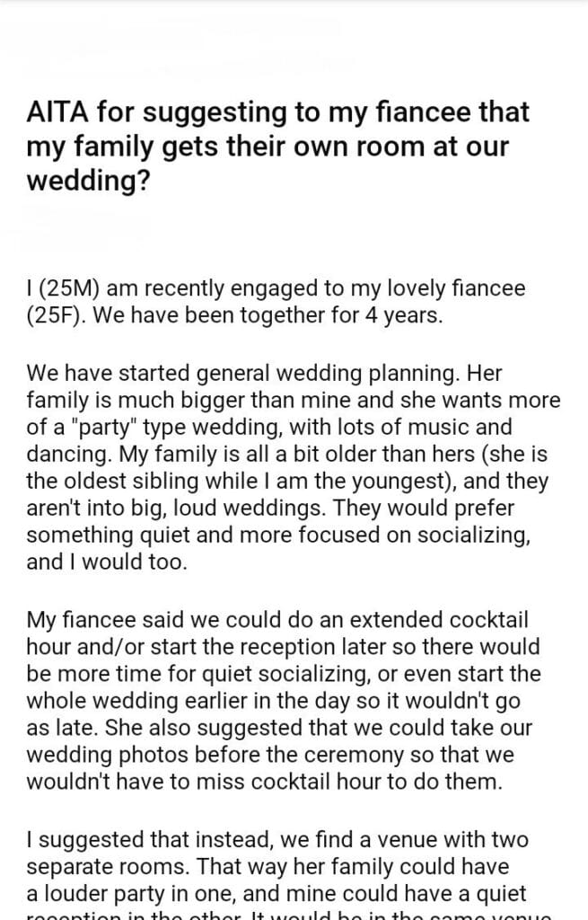Click the line beginning "My fiancee said we could"

coord(278,621)
